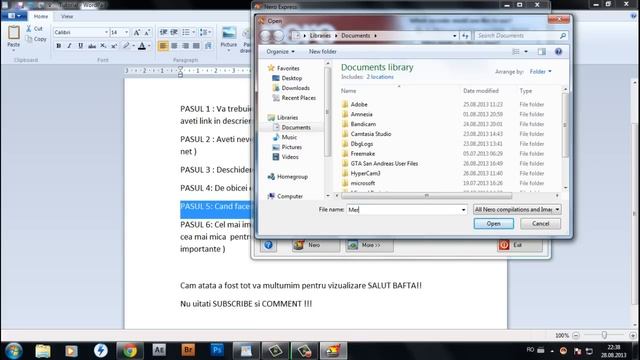
Task: Select the Camtasia Studio folder
Action: tap(371, 134)
